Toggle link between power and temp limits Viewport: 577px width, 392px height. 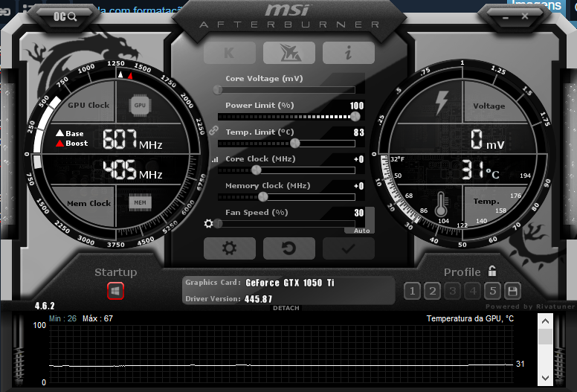pos(214,130)
